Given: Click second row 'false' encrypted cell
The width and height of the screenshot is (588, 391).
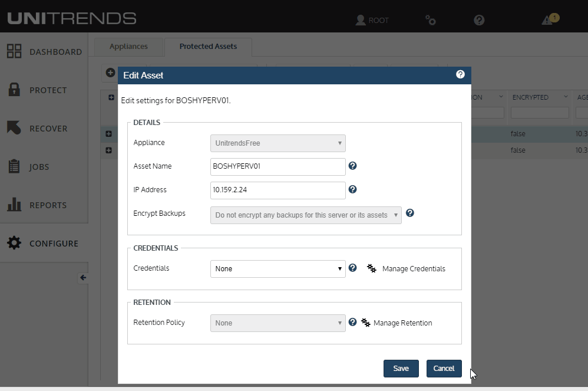Looking at the screenshot, I should [x=518, y=150].
